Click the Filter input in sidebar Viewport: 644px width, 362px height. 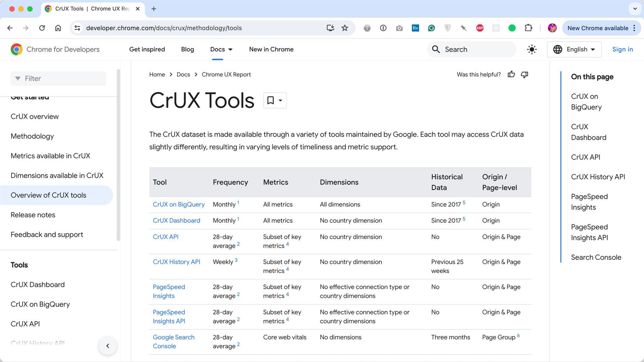click(58, 78)
